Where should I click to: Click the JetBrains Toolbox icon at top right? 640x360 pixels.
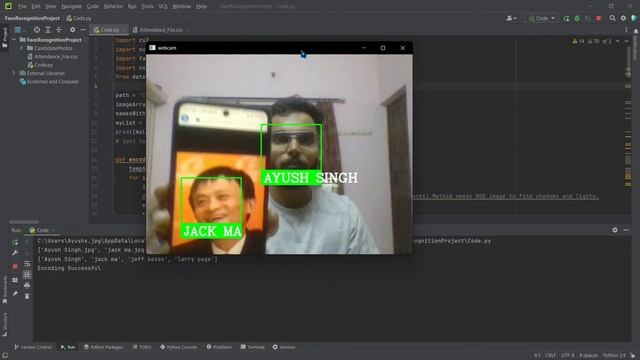click(634, 18)
